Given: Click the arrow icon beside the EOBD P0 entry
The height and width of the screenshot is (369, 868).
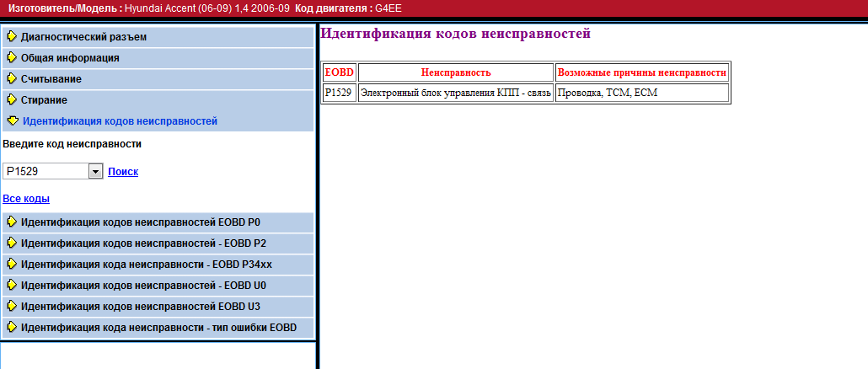Looking at the screenshot, I should [x=12, y=222].
